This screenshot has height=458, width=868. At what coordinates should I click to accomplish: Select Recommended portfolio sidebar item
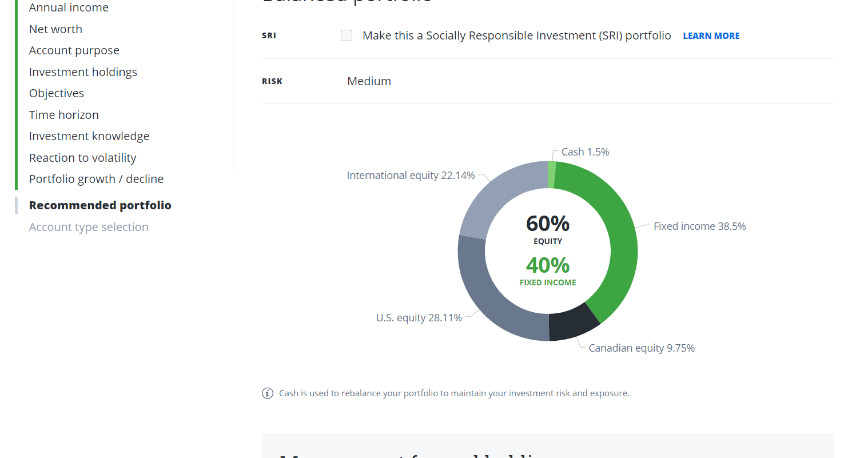coord(100,205)
